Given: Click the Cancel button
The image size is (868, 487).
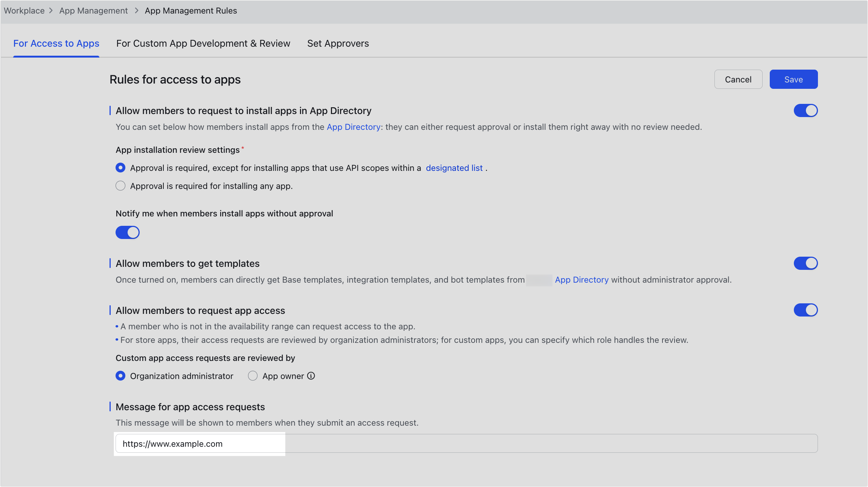Looking at the screenshot, I should [738, 79].
